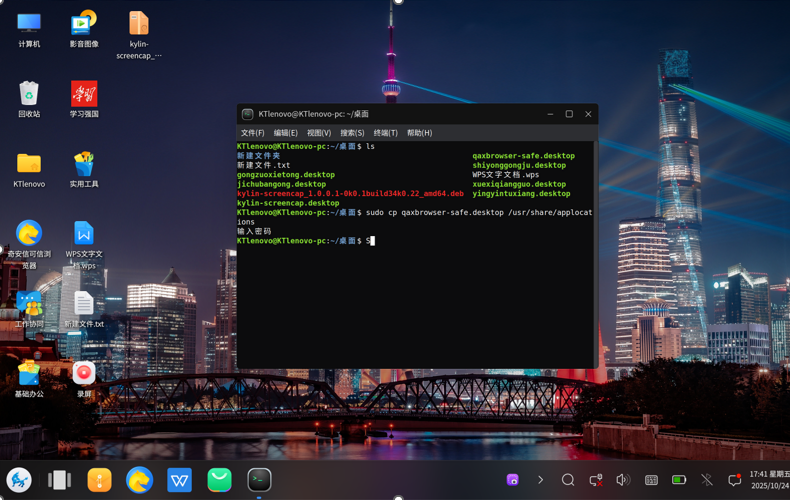Screen dimensions: 790x500
Task: Click the WPS Writer icon in taskbar
Action: click(179, 480)
